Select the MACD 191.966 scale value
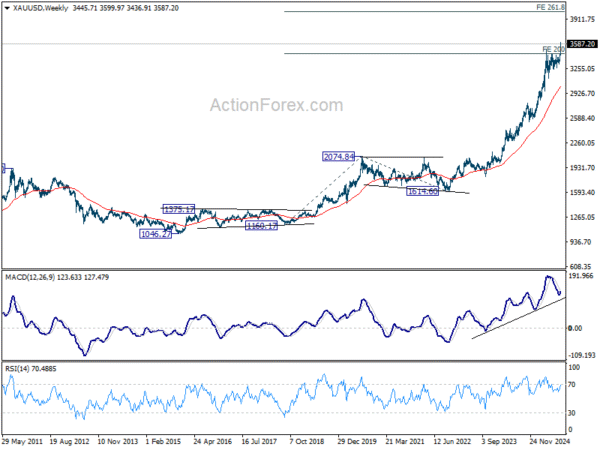This screenshot has width=600, height=450. pyautogui.click(x=581, y=276)
